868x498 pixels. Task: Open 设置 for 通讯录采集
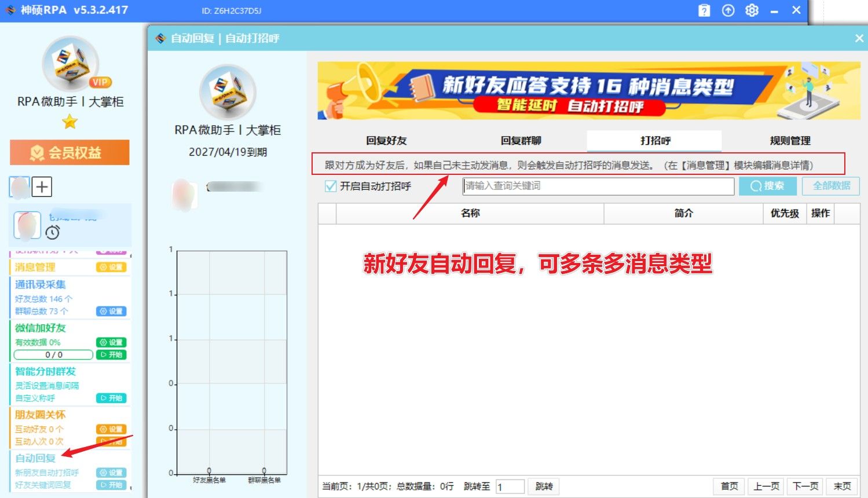111,312
